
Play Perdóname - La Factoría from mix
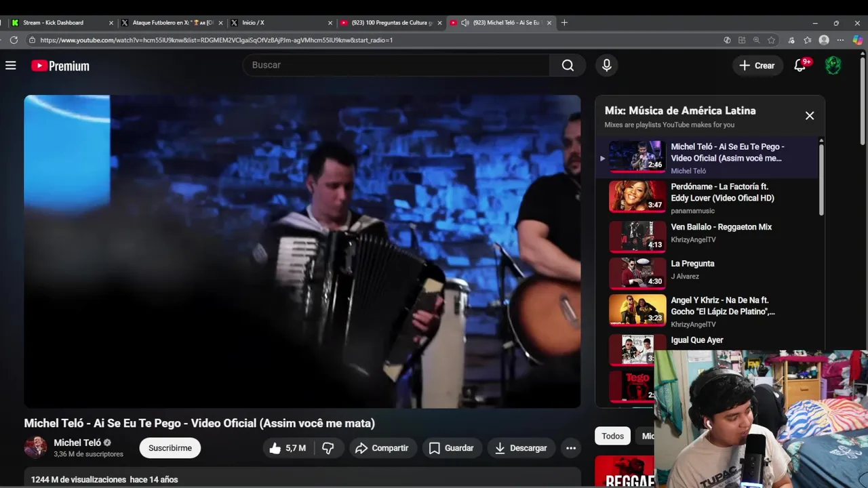[x=707, y=197]
